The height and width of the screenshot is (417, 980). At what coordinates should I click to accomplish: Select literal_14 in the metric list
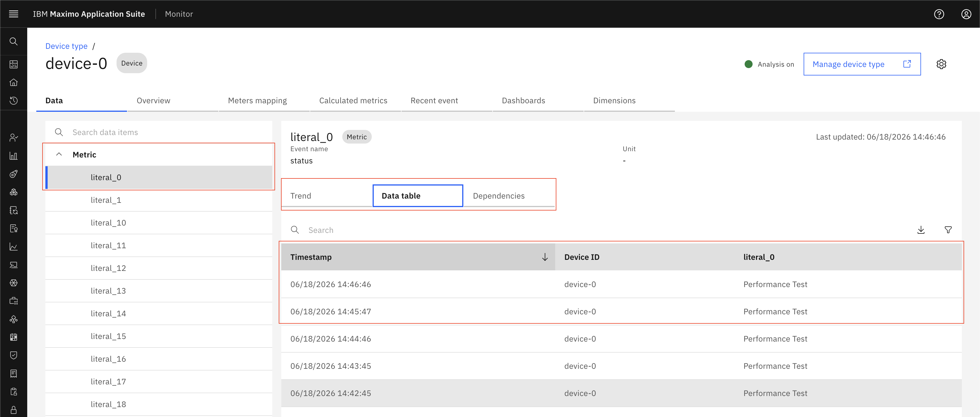click(x=159, y=313)
